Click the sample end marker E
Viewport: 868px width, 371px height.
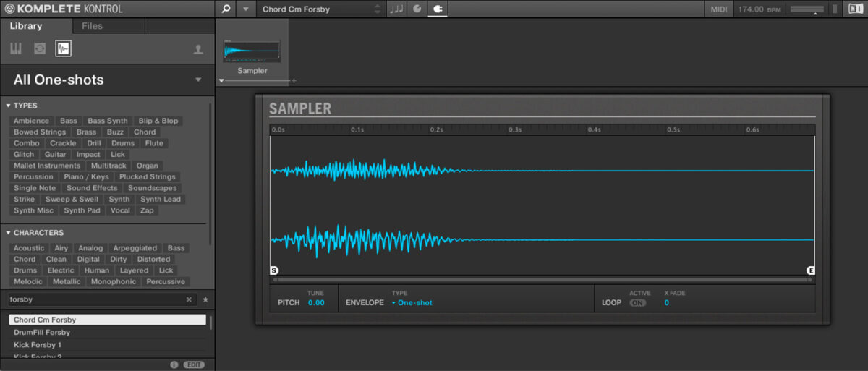(811, 270)
